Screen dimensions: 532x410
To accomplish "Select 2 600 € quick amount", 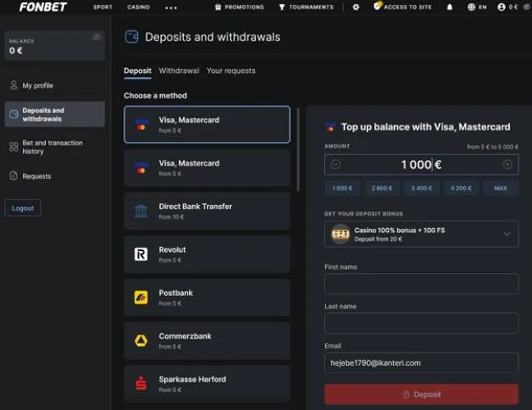I will [382, 188].
